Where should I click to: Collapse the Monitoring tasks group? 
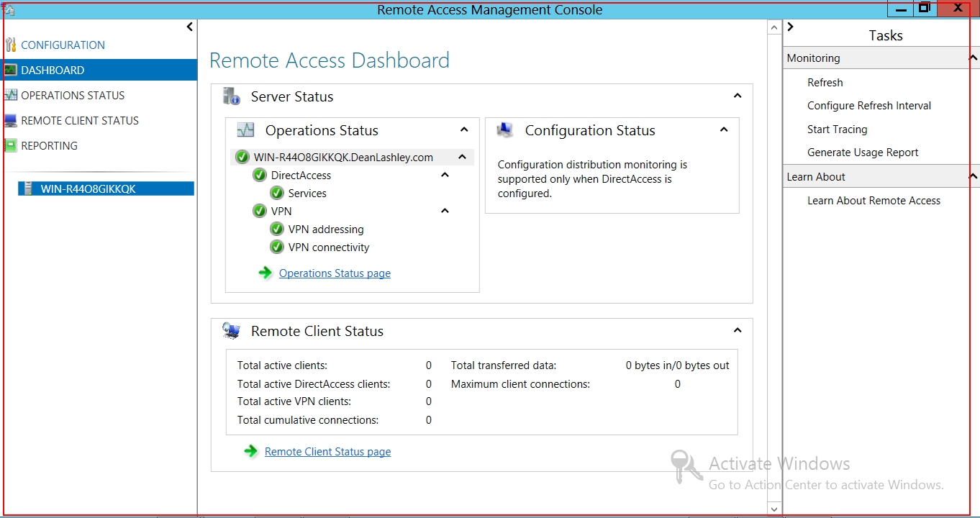[x=974, y=58]
